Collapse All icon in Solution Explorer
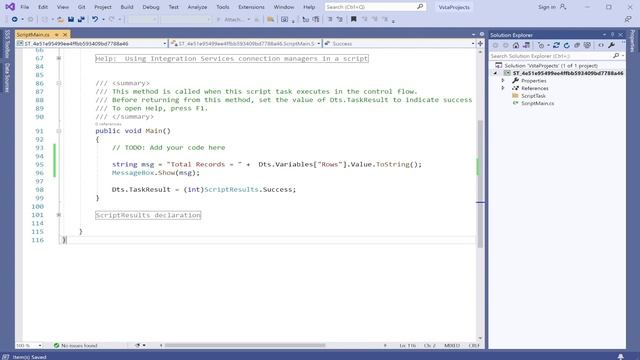 coord(577,45)
